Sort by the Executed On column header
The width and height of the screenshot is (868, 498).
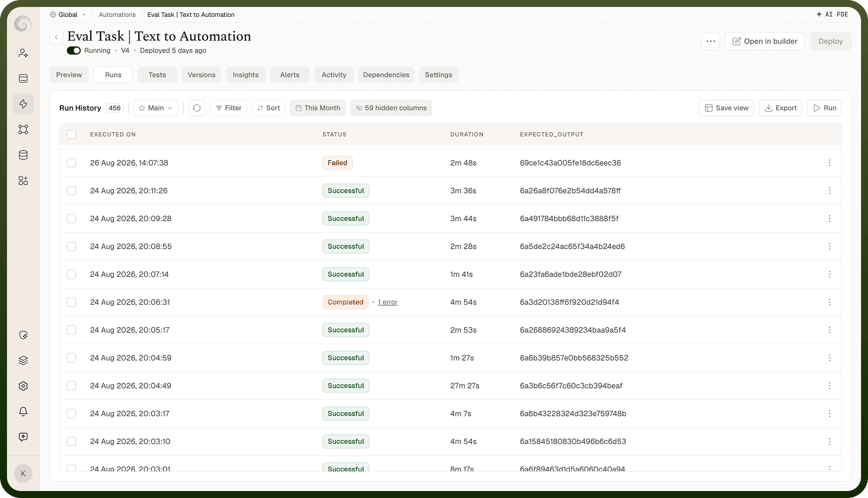tap(113, 135)
